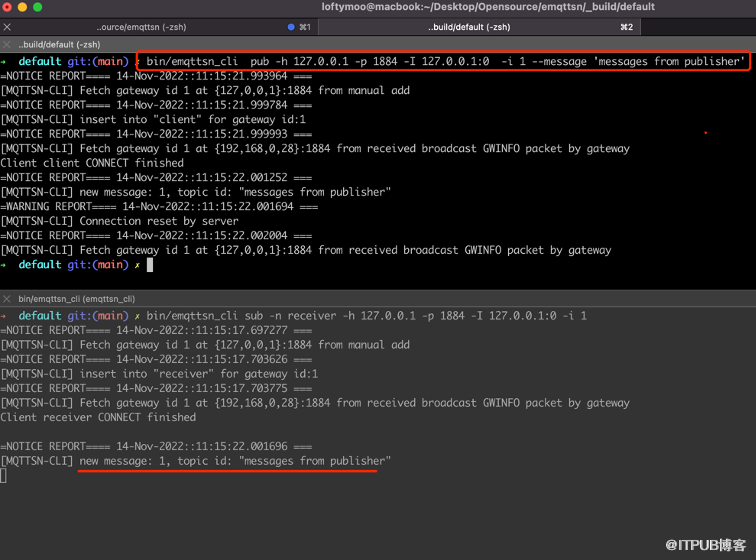
Task: Click the red window close button
Action: (9, 8)
